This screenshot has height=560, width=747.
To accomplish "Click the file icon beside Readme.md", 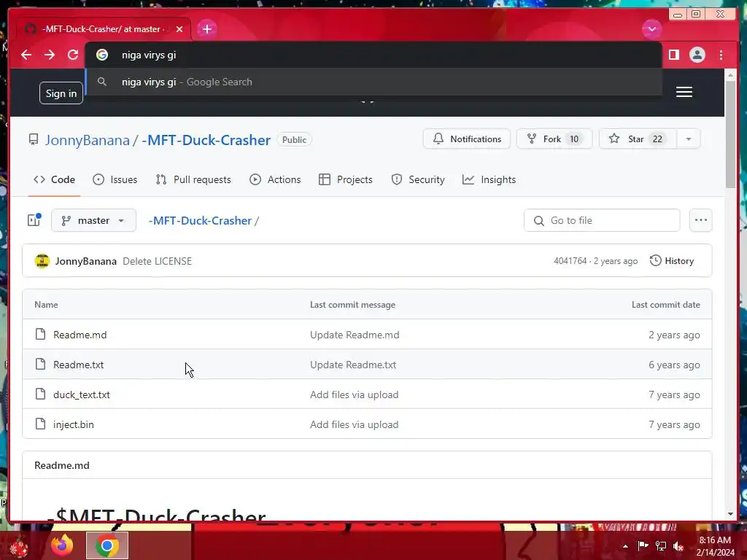I will click(41, 334).
